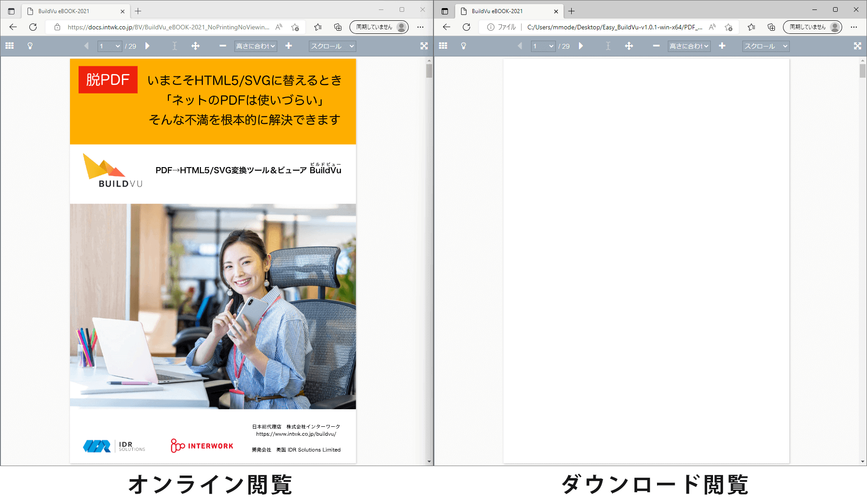Image resolution: width=867 pixels, height=504 pixels.
Task: Open tab actions menu in left browser
Action: (11, 11)
